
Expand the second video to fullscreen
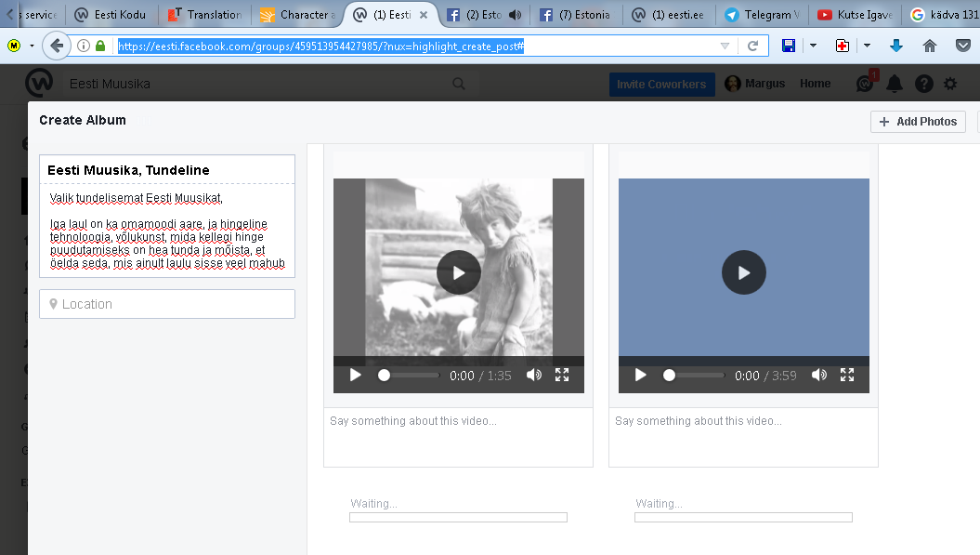pyautogui.click(x=847, y=376)
